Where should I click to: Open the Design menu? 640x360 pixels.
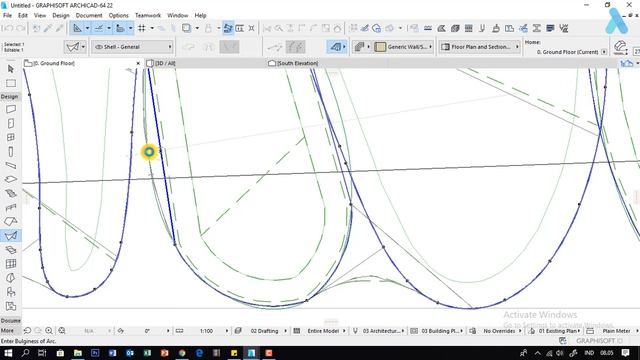coord(61,15)
